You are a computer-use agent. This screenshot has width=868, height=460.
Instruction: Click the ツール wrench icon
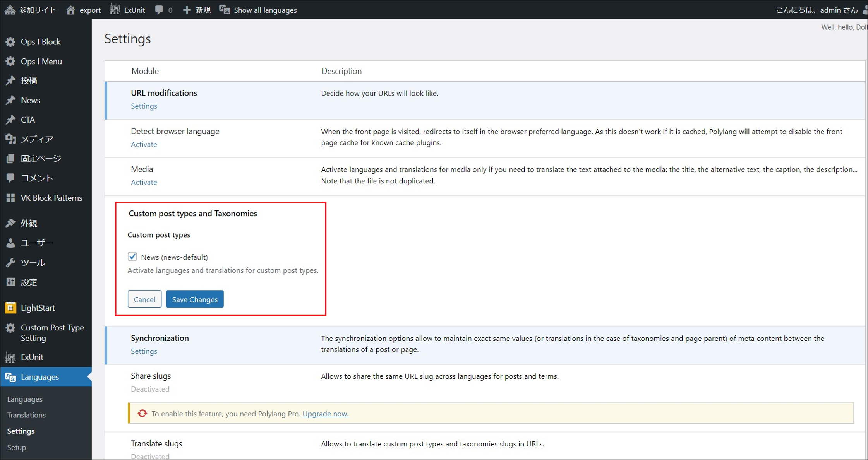[x=10, y=262]
